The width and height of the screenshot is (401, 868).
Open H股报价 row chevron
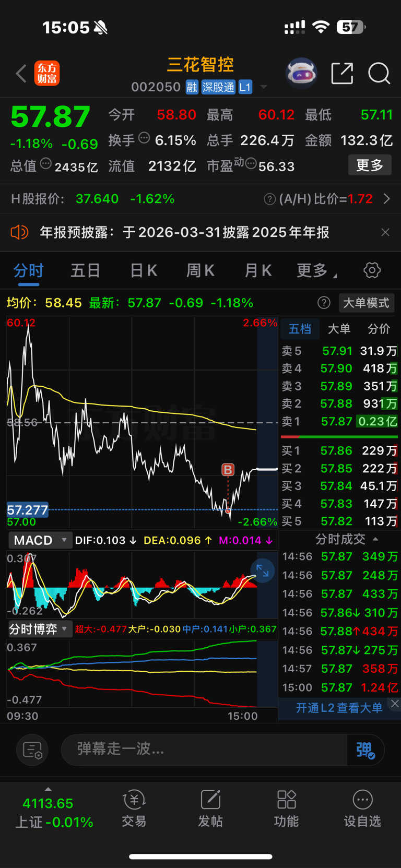[x=386, y=199]
